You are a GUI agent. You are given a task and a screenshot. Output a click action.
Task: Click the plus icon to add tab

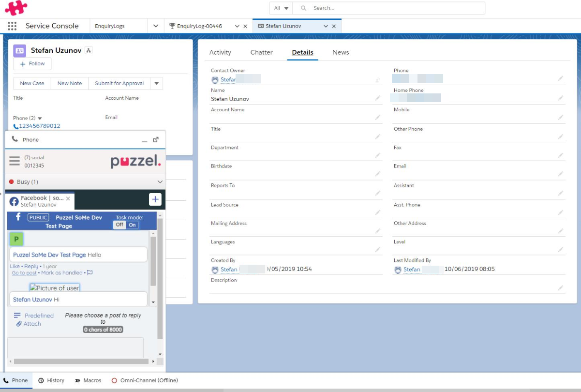click(x=155, y=199)
